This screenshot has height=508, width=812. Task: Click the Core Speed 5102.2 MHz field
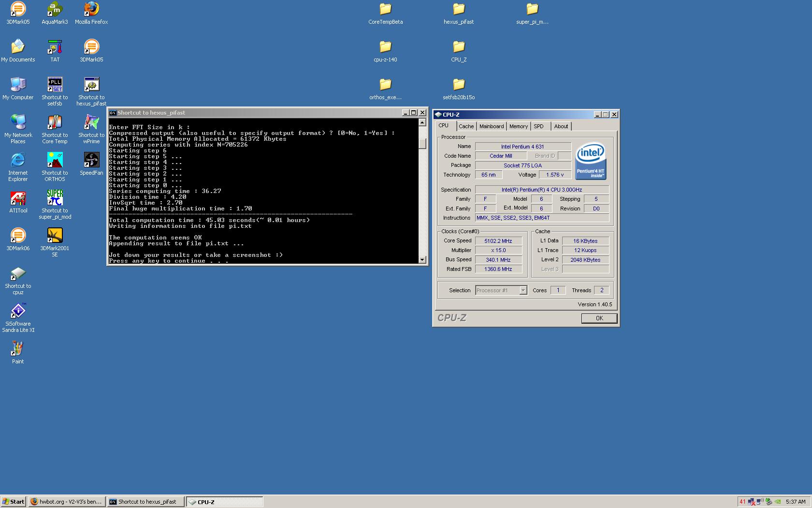(x=498, y=241)
